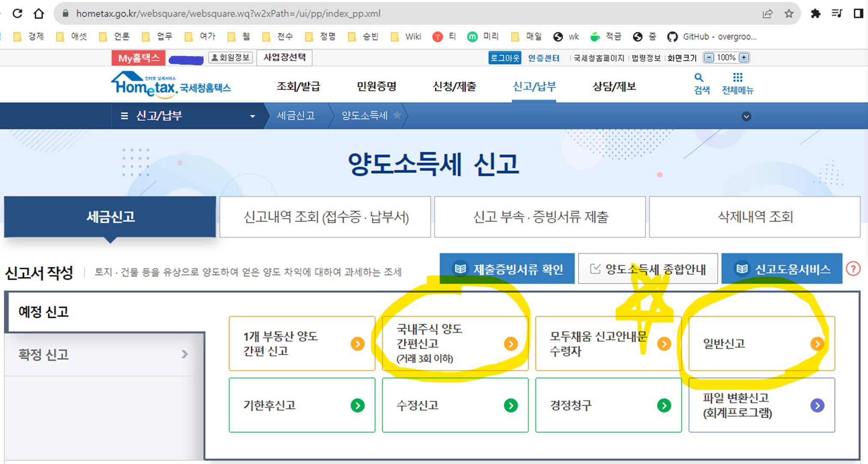Expand the round chevron in the blue bar

(x=746, y=117)
